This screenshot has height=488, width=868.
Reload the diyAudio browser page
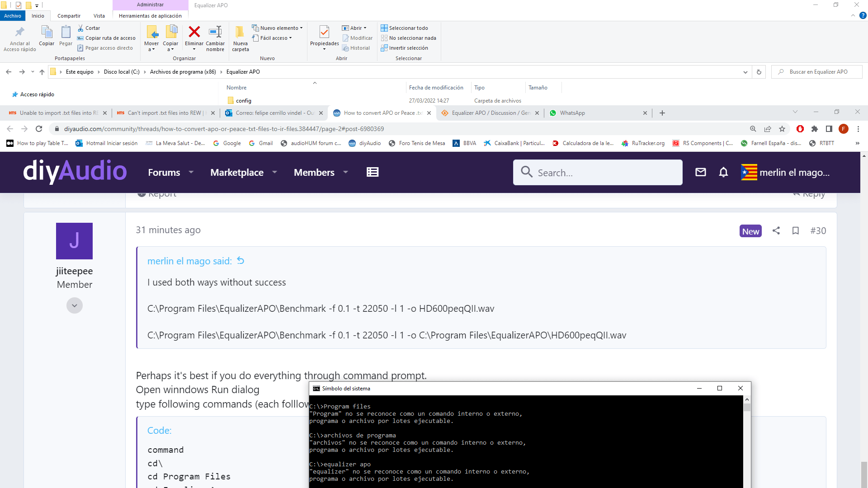click(x=39, y=129)
